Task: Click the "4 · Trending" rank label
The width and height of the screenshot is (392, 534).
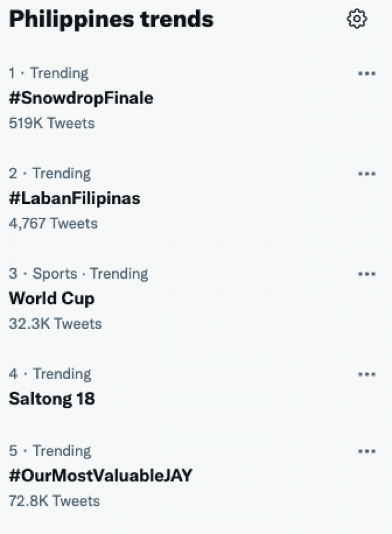Action: tap(50, 374)
